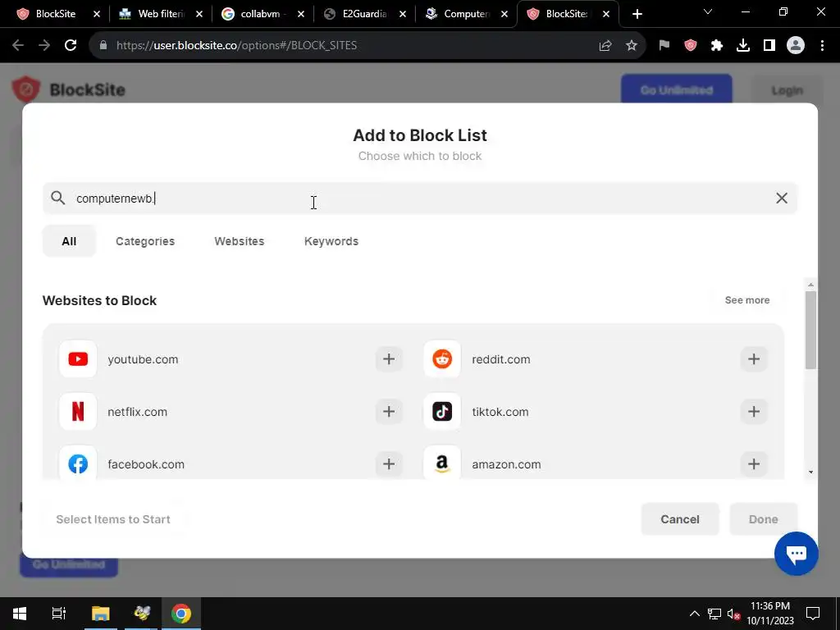Image resolution: width=840 pixels, height=630 pixels.
Task: Click the Facebook logo icon
Action: click(x=78, y=464)
